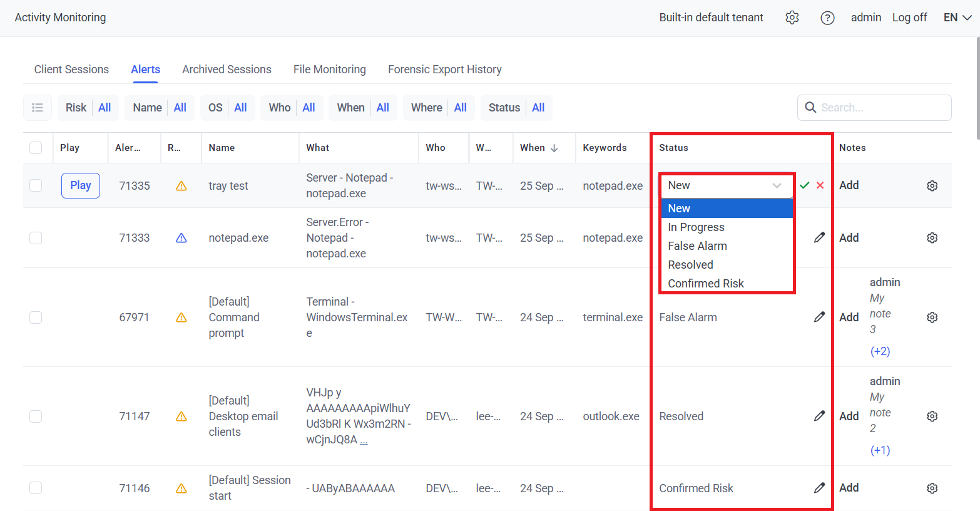Click the warning risk icon for alert 71335
980x511 pixels.
point(181,186)
